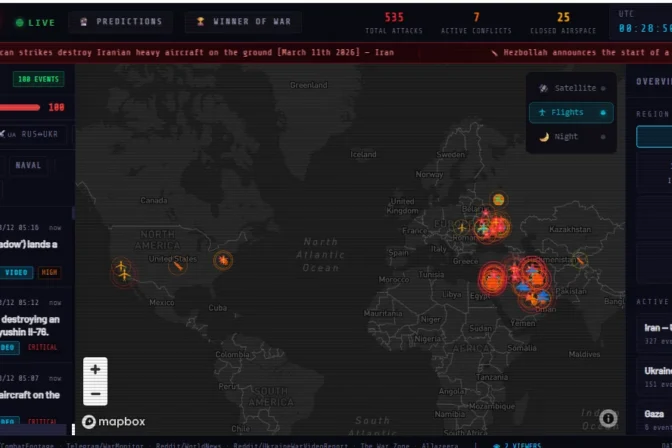
Task: Open the map attribution info icon
Action: (x=608, y=418)
